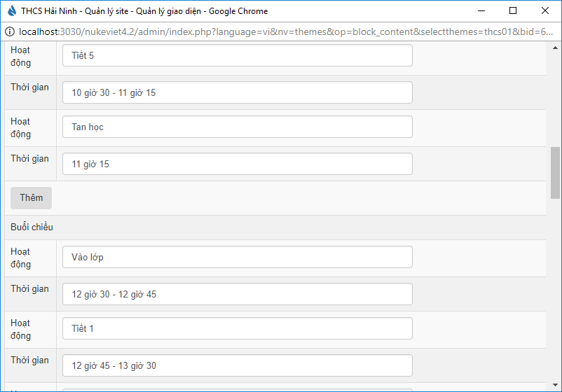Click the 'Thời gian' label beside 11 giờ 15
The height and width of the screenshot is (392, 562).
click(x=29, y=159)
